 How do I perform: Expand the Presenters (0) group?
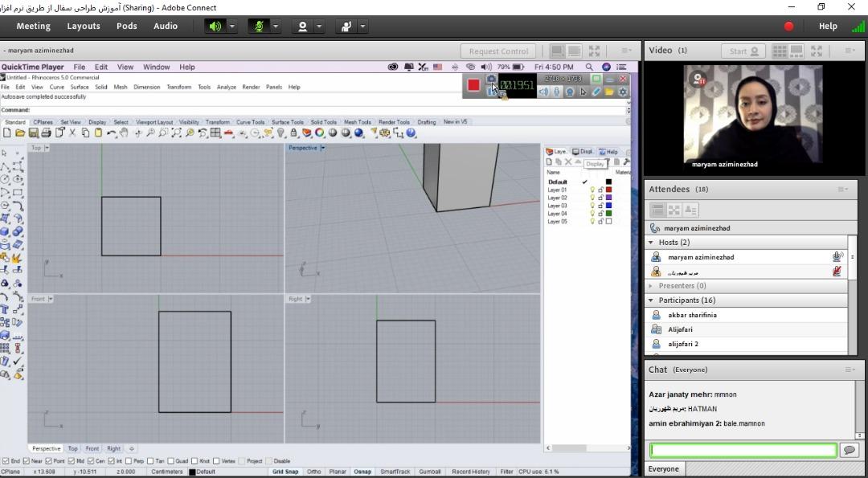tap(651, 286)
